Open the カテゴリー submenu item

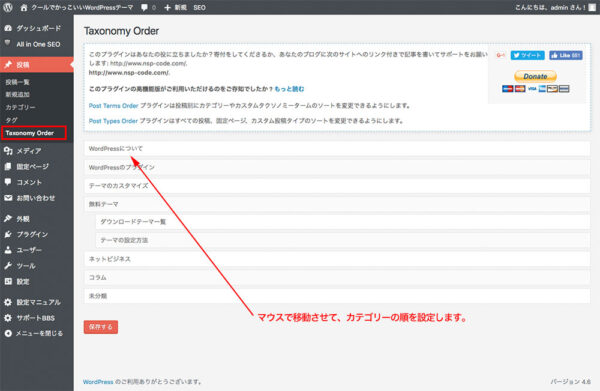[20, 108]
